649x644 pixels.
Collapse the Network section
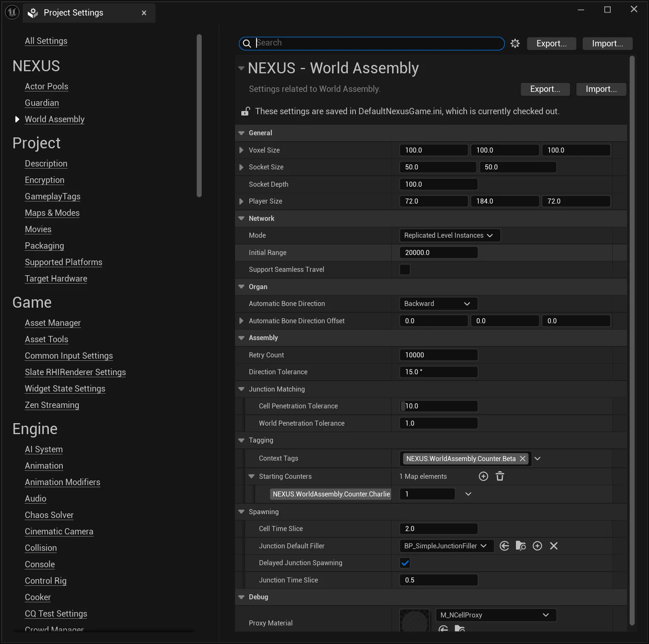241,218
